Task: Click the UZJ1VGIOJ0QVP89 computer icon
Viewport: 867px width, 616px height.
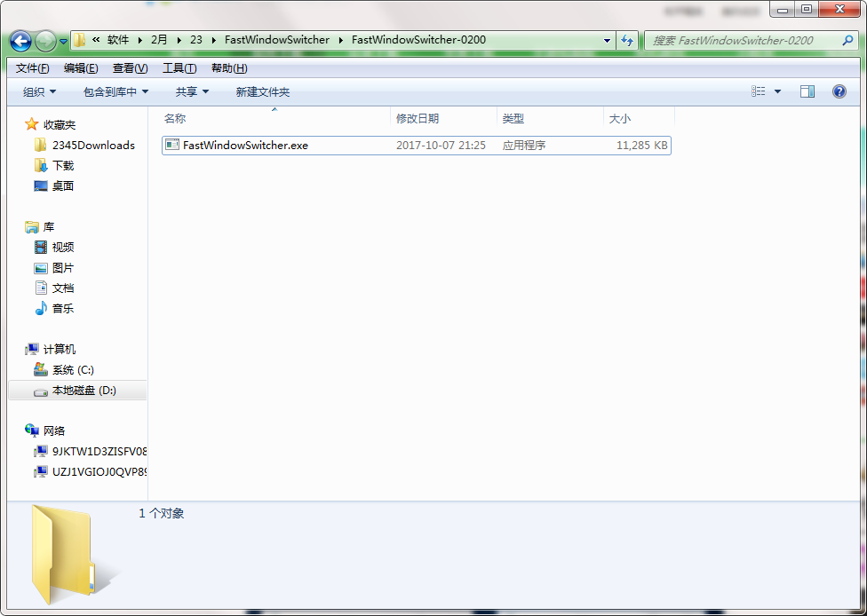Action: tap(40, 471)
